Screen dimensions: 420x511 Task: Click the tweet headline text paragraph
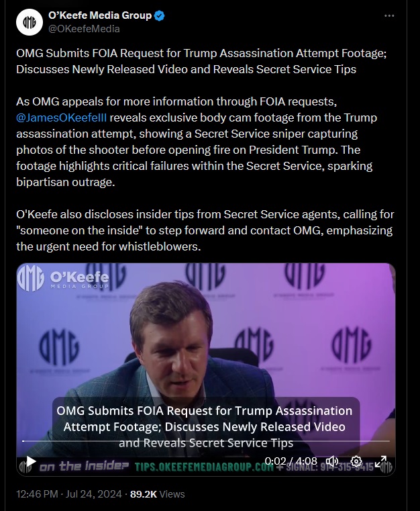(201, 61)
